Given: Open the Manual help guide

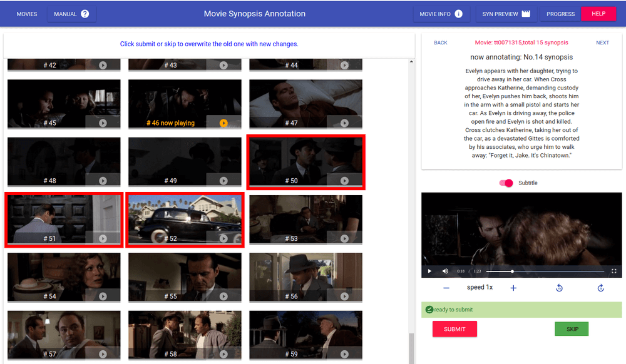Looking at the screenshot, I should click(x=71, y=14).
